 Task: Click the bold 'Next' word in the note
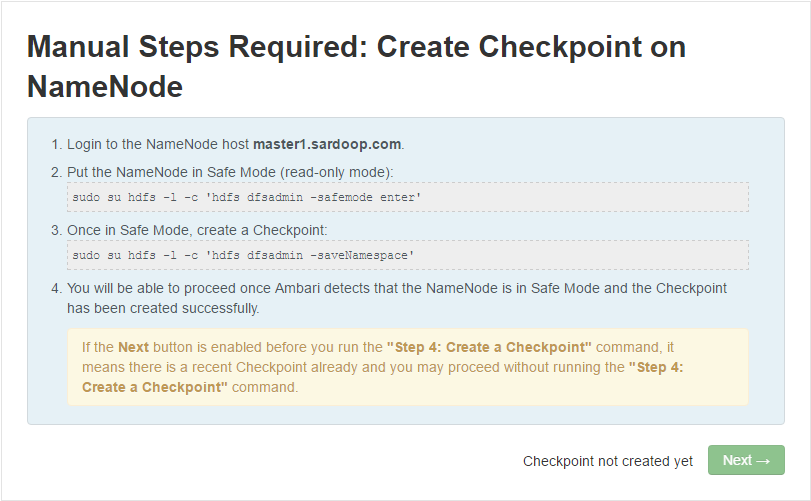[x=134, y=348]
